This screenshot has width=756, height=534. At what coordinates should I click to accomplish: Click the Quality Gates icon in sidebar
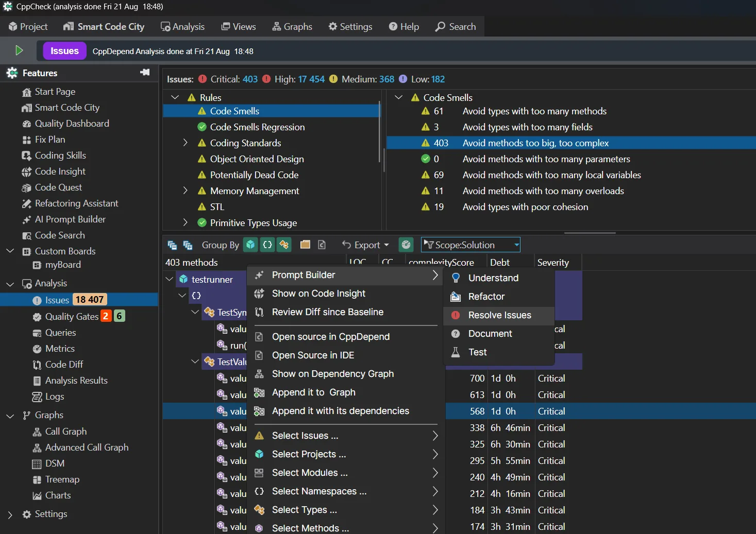[x=37, y=317]
